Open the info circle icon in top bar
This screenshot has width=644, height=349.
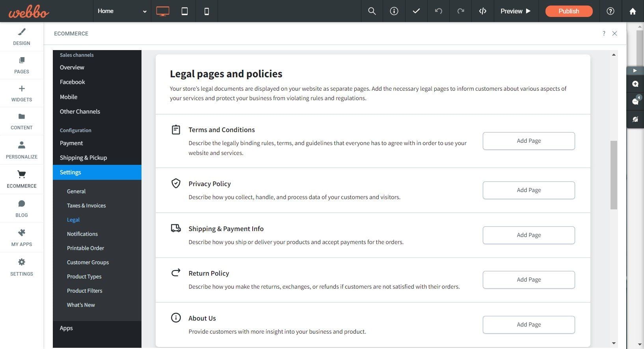pyautogui.click(x=394, y=11)
